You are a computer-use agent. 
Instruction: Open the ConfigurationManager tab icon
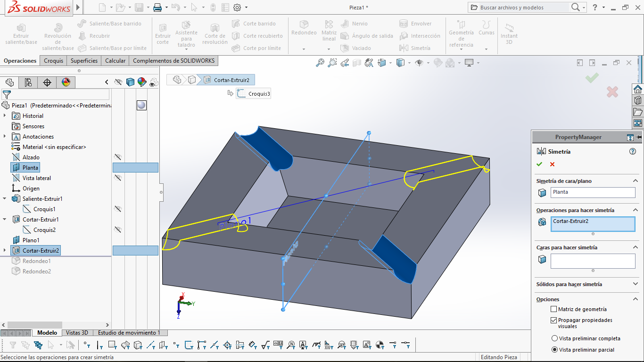coord(28,82)
